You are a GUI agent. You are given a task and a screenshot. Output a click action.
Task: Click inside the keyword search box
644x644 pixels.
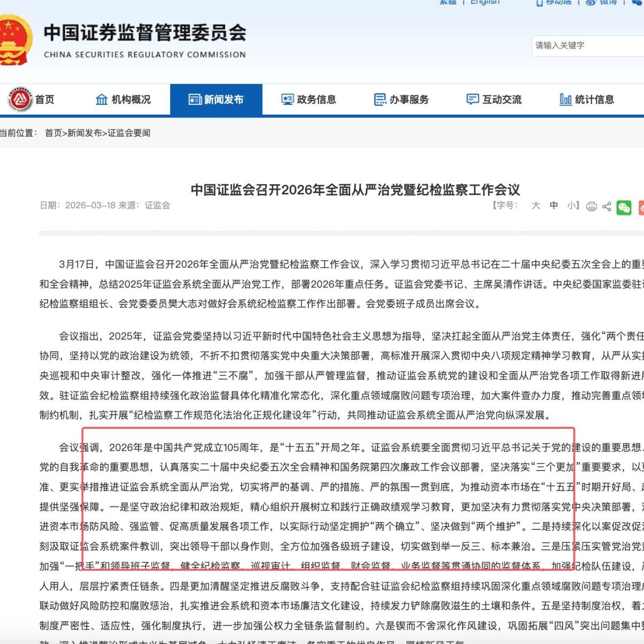click(584, 46)
